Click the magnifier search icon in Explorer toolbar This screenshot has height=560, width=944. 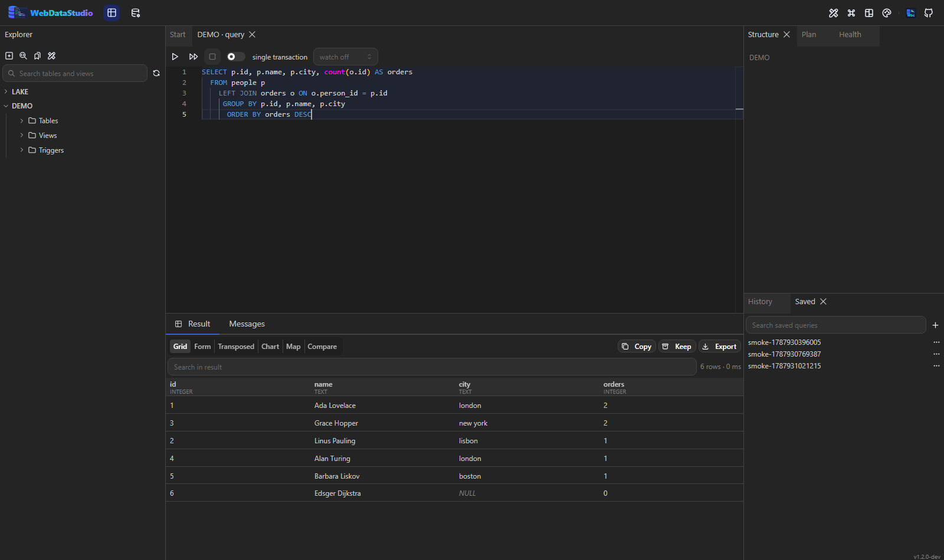[x=23, y=55]
